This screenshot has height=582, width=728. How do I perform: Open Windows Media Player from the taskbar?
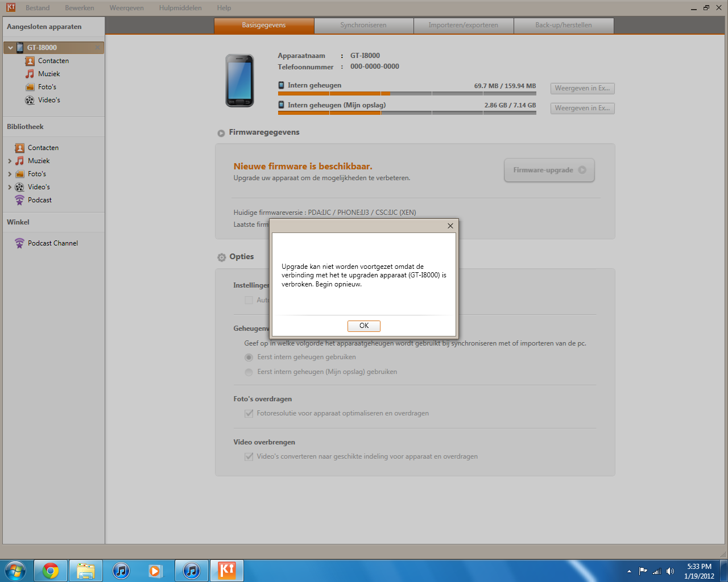pos(155,571)
